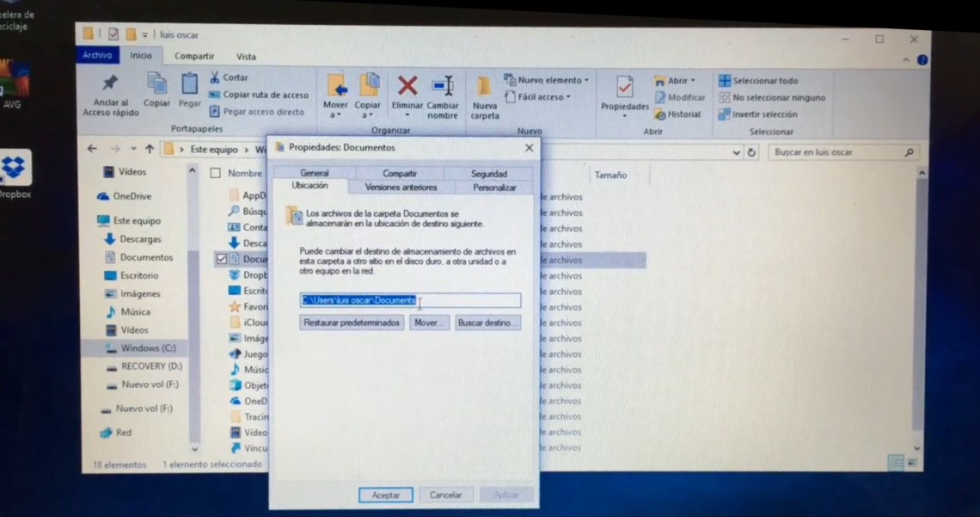Switch to the Seguridad tab
Screen dimensions: 980x517
click(x=488, y=173)
